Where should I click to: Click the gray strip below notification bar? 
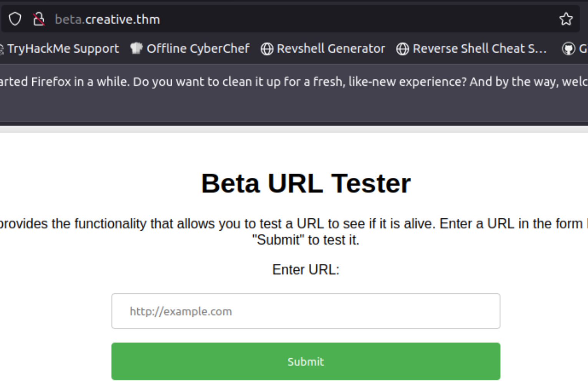(x=294, y=129)
